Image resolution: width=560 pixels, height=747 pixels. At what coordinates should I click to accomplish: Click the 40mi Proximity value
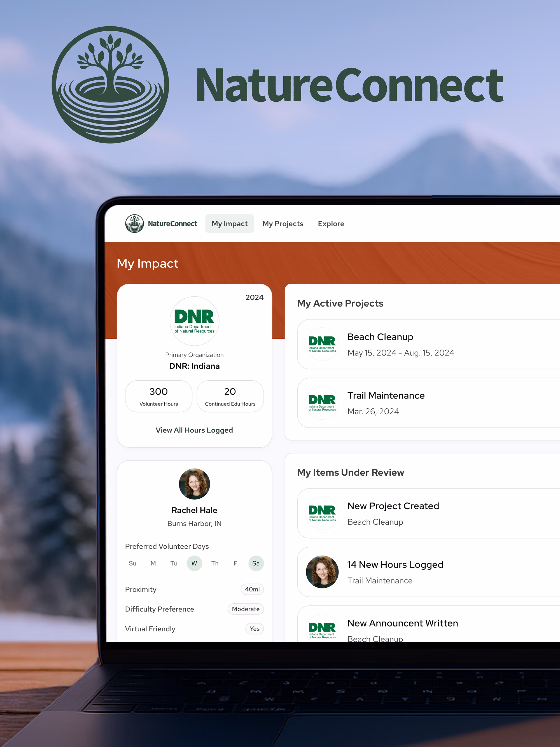click(x=252, y=589)
